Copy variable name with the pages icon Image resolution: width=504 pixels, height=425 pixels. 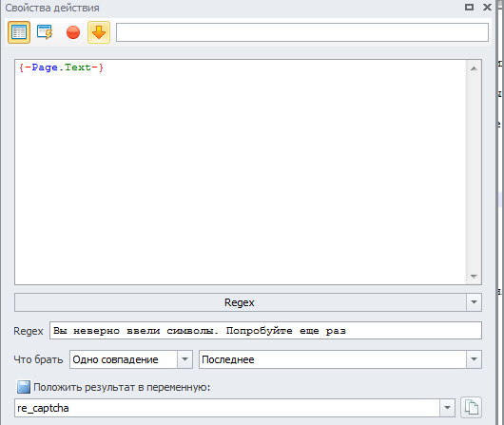(x=471, y=408)
